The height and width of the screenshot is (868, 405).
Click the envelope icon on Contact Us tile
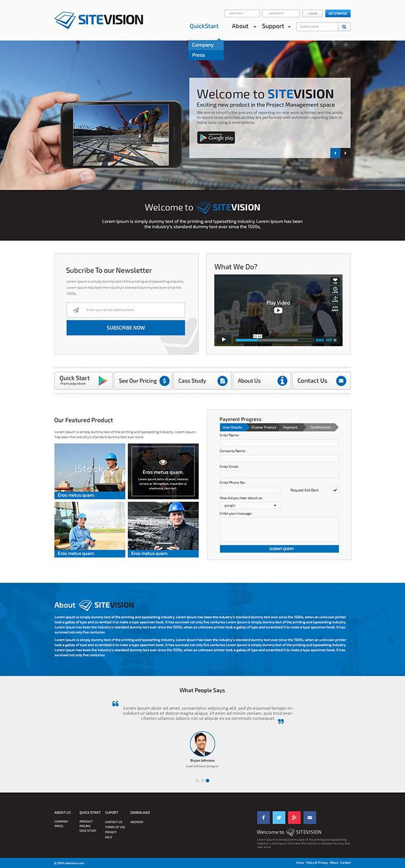point(341,381)
